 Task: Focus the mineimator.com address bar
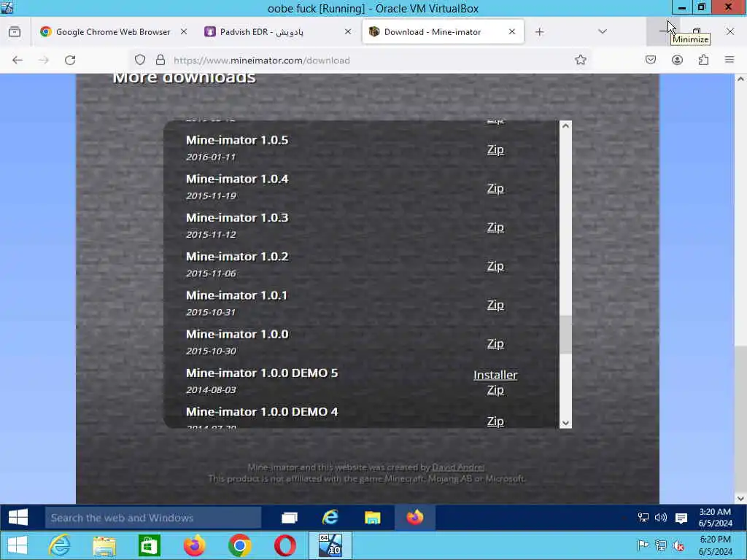click(362, 60)
